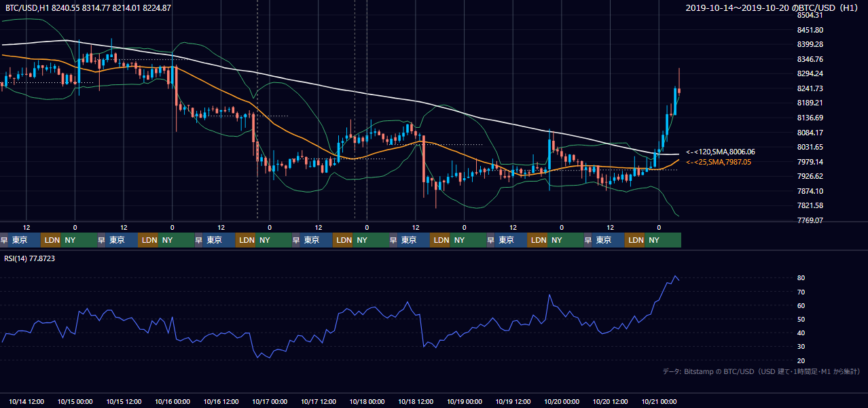
Task: Click the BTC/USD,H1 OHLC header text
Action: 88,8
